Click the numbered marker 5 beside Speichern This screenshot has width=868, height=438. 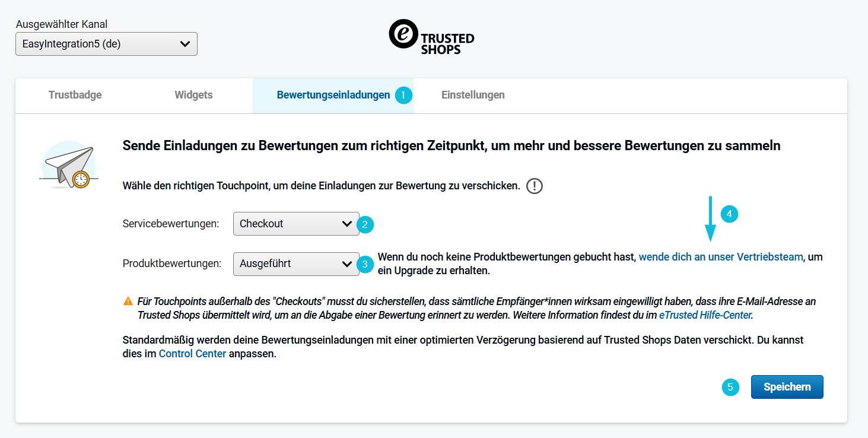pyautogui.click(x=730, y=388)
